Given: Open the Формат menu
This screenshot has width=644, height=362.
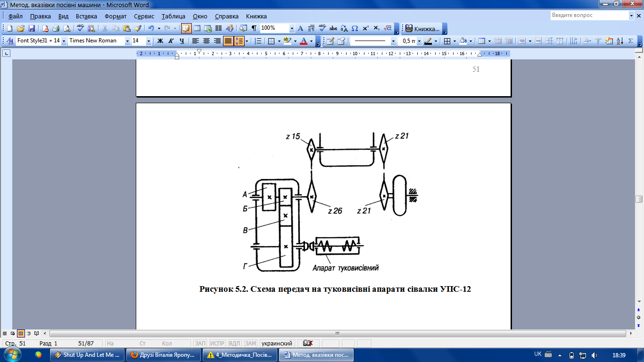Looking at the screenshot, I should (x=115, y=16).
